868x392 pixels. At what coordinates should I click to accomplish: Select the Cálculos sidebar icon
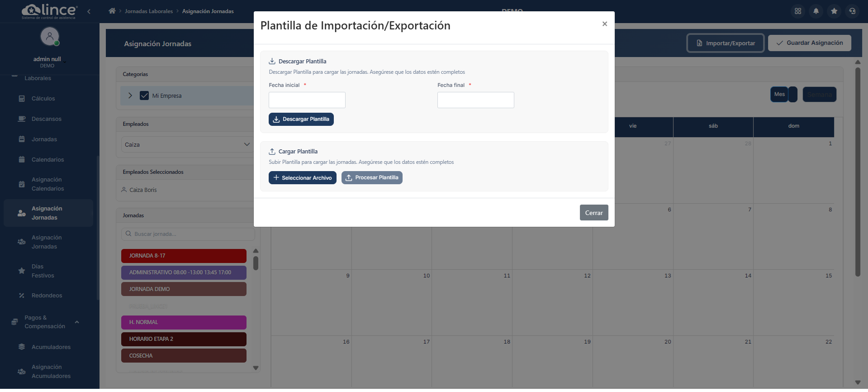click(22, 98)
